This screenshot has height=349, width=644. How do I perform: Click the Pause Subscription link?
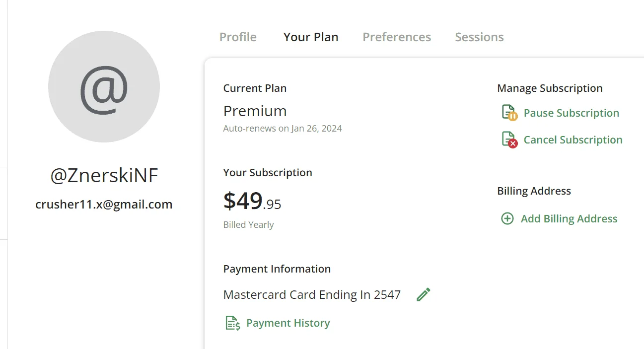[572, 113]
